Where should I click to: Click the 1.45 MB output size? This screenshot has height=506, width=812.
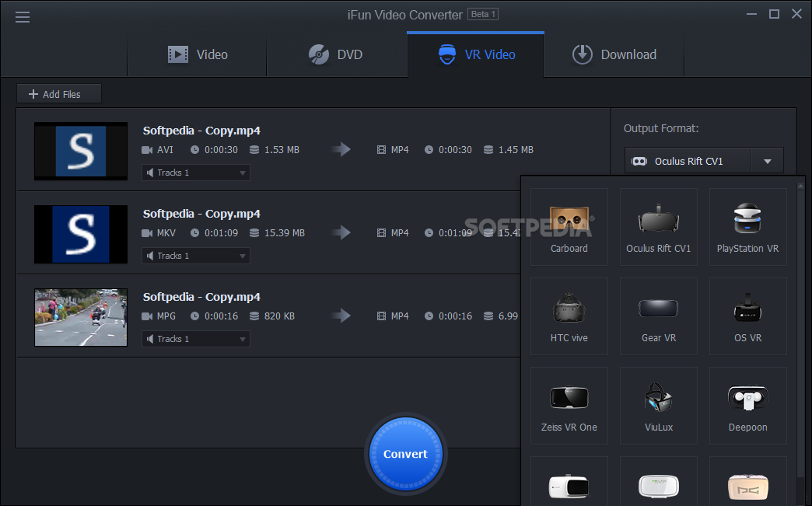[x=516, y=149]
